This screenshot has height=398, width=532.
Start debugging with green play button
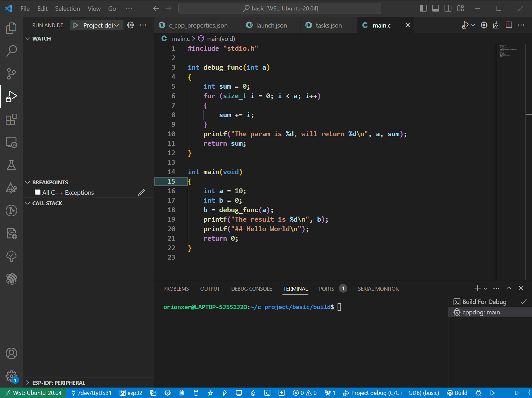(x=76, y=25)
